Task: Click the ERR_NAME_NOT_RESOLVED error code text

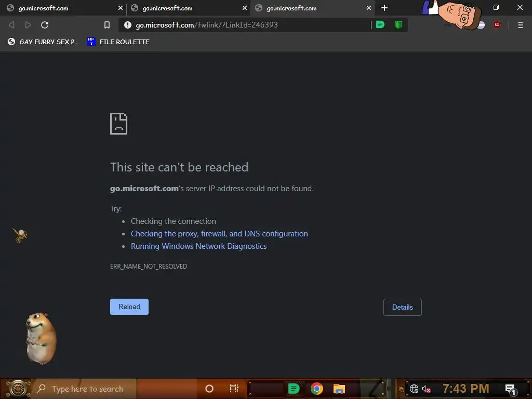Action: (149, 267)
